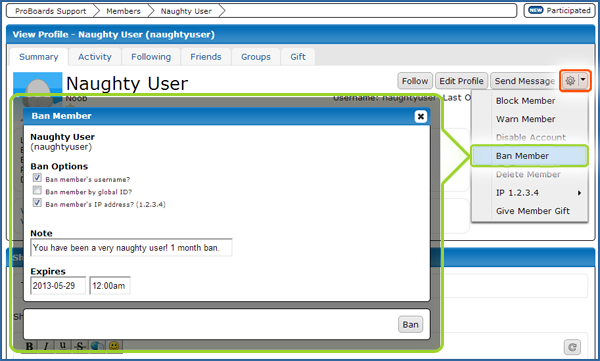Switch to the Activity tab
The image size is (600, 361).
pyautogui.click(x=95, y=57)
